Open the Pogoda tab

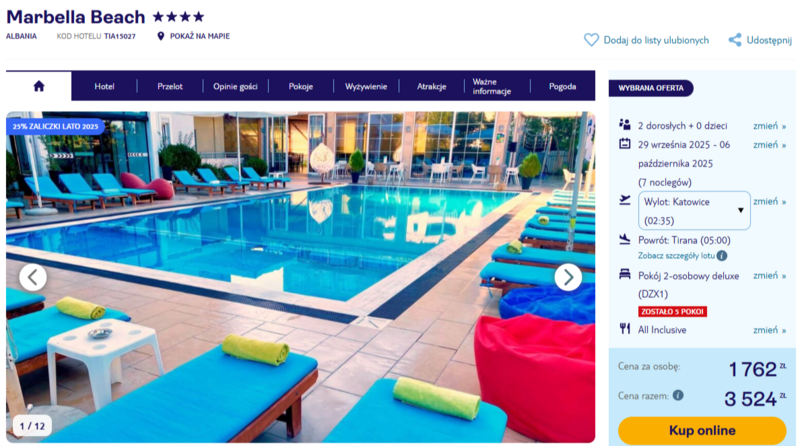point(562,86)
